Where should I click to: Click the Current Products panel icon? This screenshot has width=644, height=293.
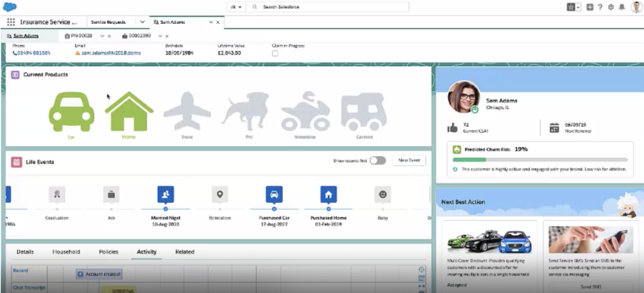point(15,75)
